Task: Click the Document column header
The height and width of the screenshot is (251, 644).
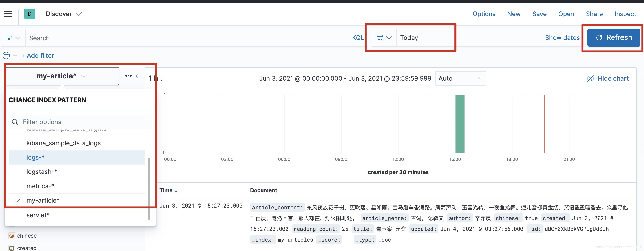Action: pyautogui.click(x=263, y=190)
